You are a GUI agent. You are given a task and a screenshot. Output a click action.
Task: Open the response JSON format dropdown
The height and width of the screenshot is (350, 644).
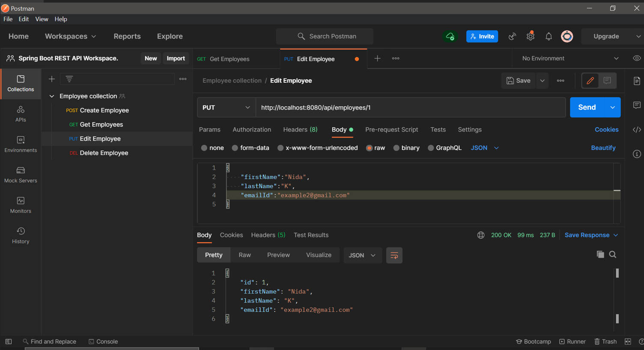click(x=362, y=255)
